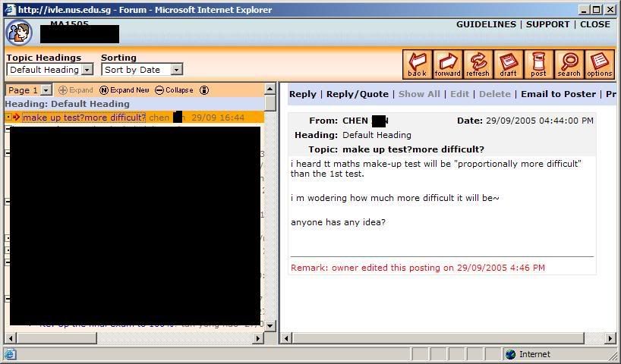Viewport: 621px width, 364px height.
Task: Open GUIDELINES in the top menu
Action: tap(486, 24)
